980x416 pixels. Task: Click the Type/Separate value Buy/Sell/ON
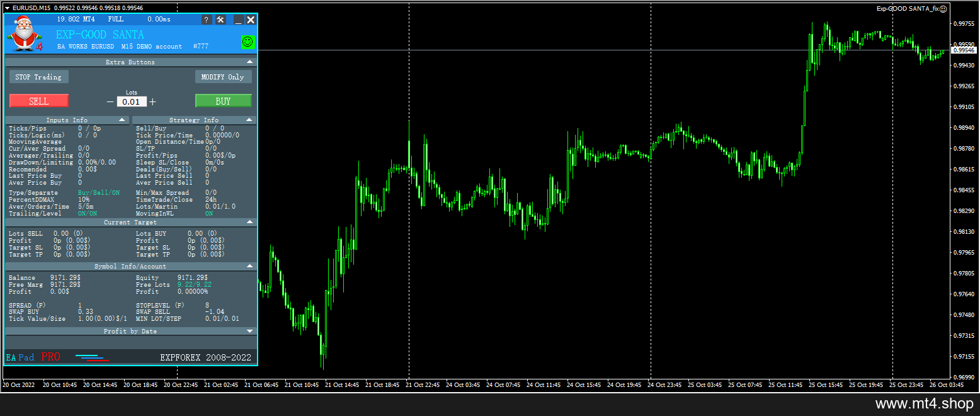[x=99, y=192]
